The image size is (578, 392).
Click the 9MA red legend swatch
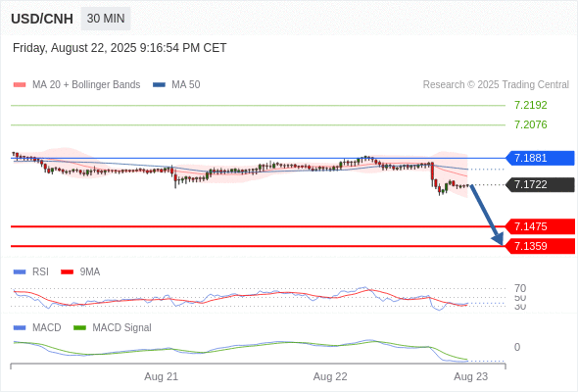[67, 272]
